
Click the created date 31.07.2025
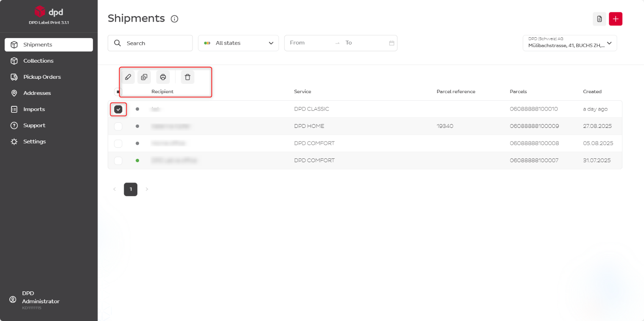[x=597, y=160]
